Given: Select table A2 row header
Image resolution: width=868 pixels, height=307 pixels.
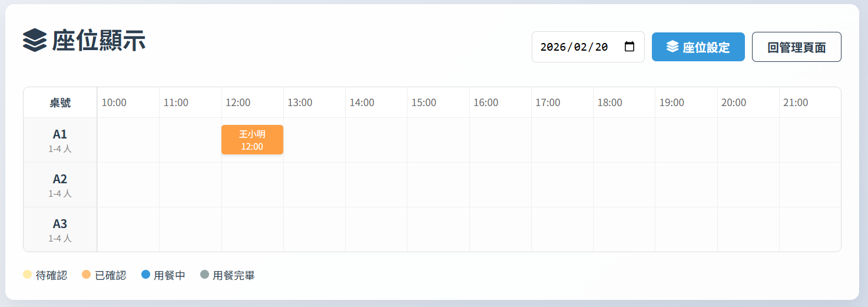Looking at the screenshot, I should click(60, 185).
